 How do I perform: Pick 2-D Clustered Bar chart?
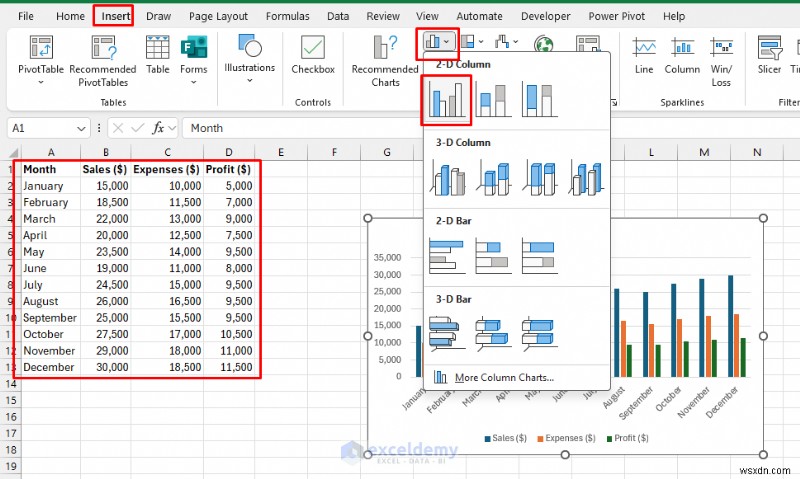click(447, 255)
